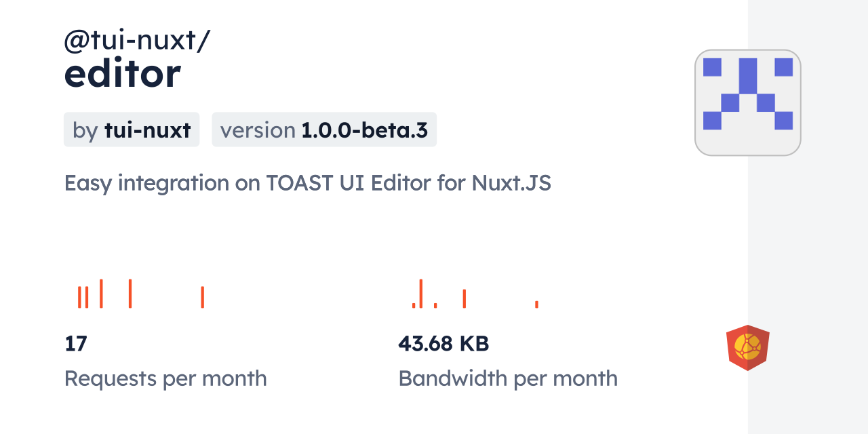This screenshot has width=868, height=434.
Task: Click the "Requests per month" label
Action: click(x=165, y=378)
